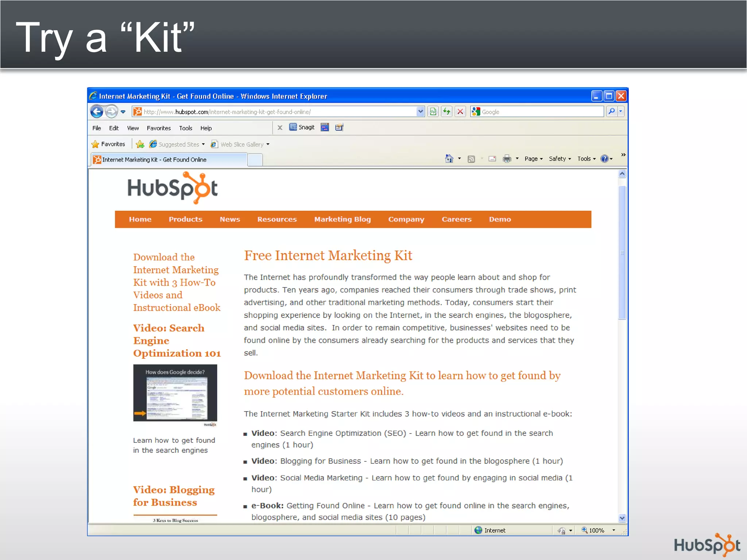Image resolution: width=747 pixels, height=560 pixels.
Task: Click the HubSpot logo on the webpage
Action: click(173, 188)
